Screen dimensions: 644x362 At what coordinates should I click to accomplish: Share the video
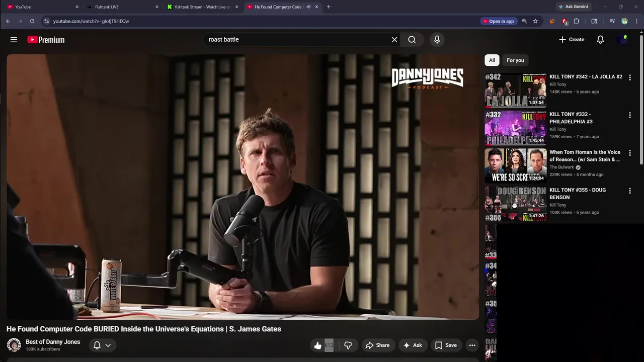pos(377,345)
